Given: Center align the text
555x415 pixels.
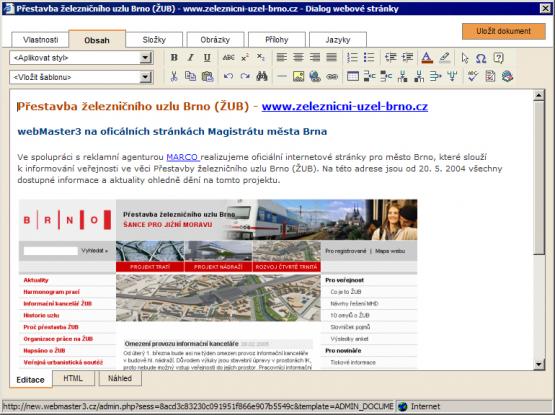Looking at the screenshot, I should pos(298,57).
